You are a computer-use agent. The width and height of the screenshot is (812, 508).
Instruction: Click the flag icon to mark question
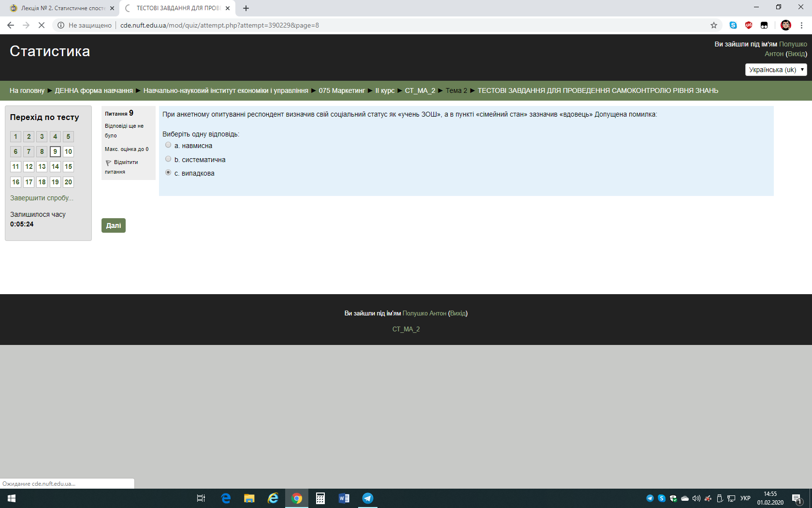pyautogui.click(x=108, y=163)
